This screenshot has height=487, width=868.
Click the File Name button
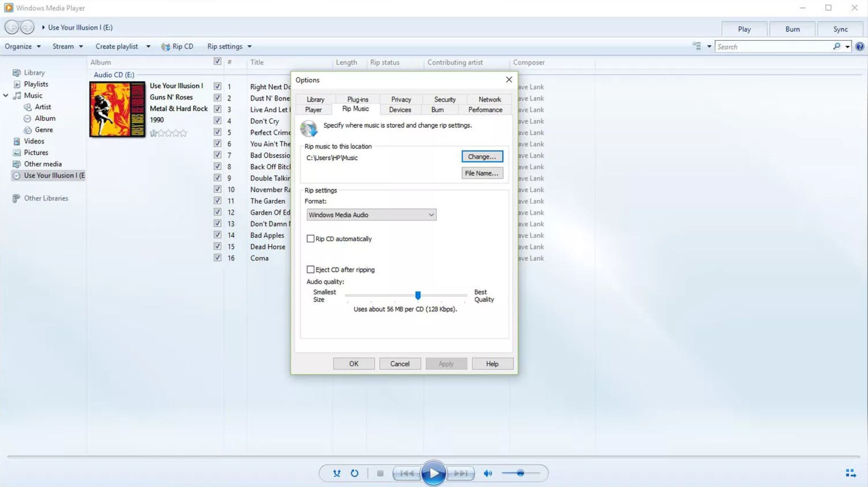pos(482,173)
